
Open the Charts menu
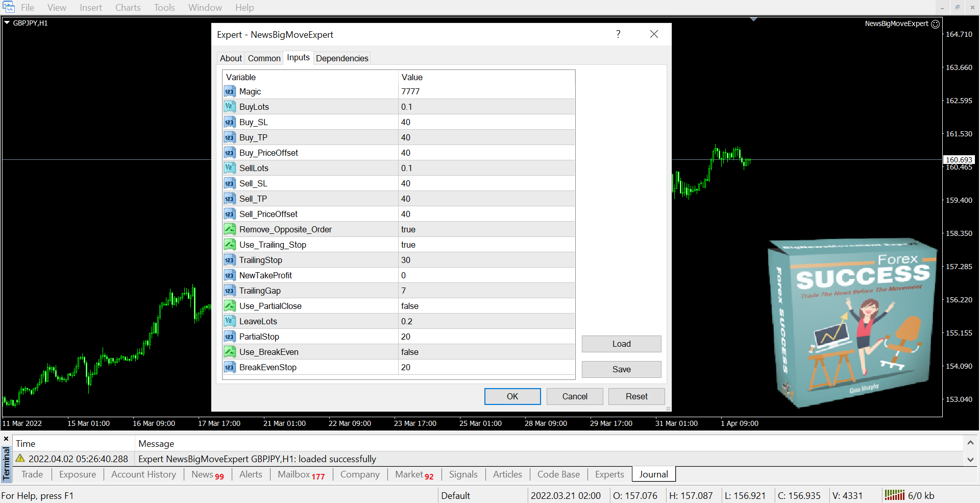coord(128,8)
